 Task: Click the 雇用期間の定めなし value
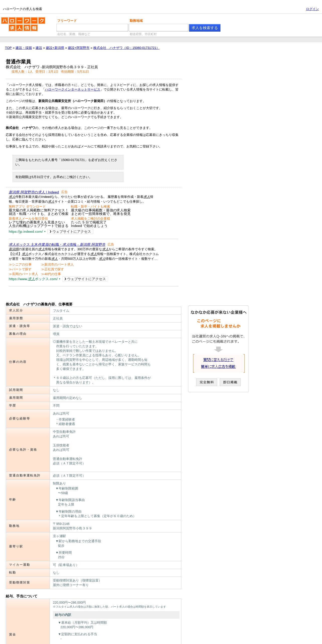click(x=67, y=398)
